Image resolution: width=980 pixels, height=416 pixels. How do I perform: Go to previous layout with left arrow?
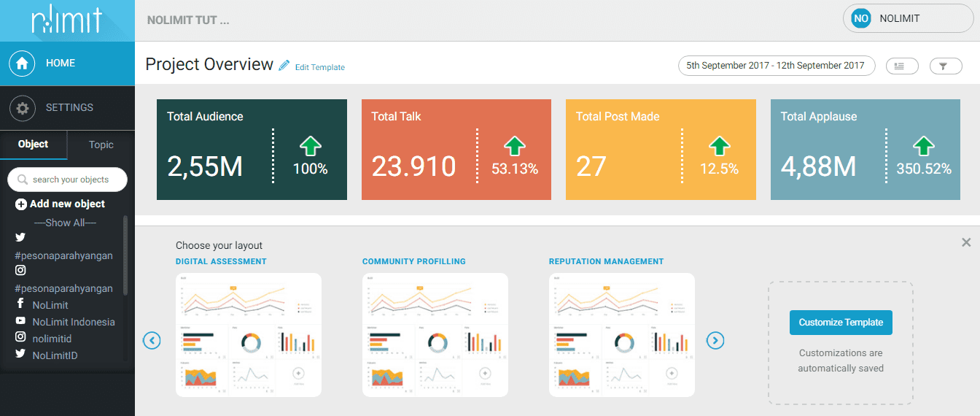coord(152,340)
